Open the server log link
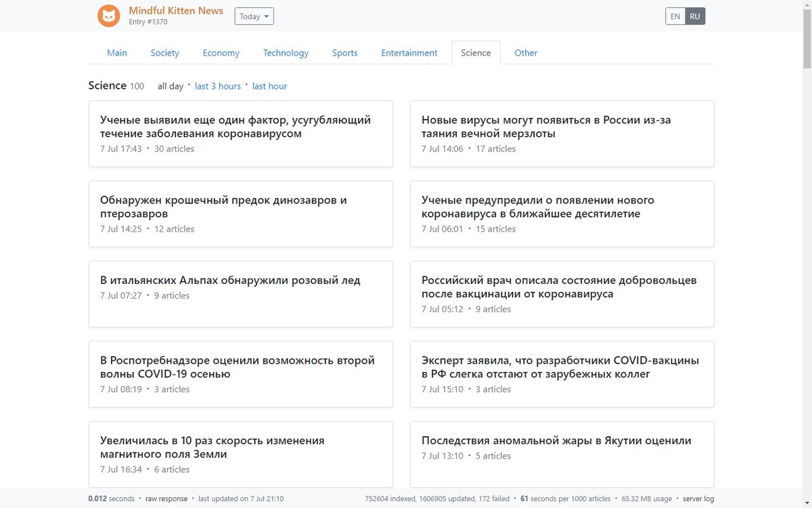 point(699,499)
